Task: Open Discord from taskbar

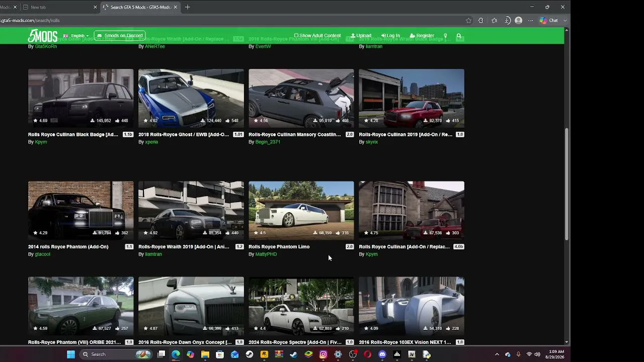Action: 382,354
